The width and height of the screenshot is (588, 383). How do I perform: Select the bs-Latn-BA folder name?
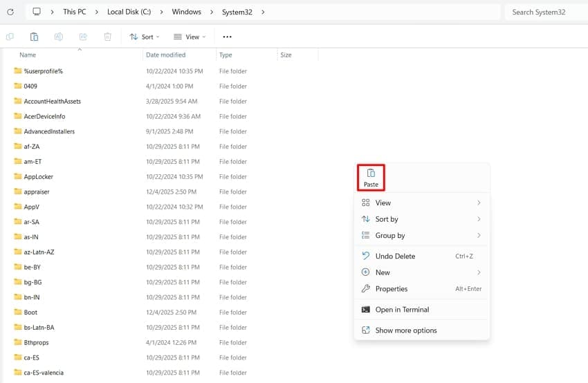click(x=39, y=327)
